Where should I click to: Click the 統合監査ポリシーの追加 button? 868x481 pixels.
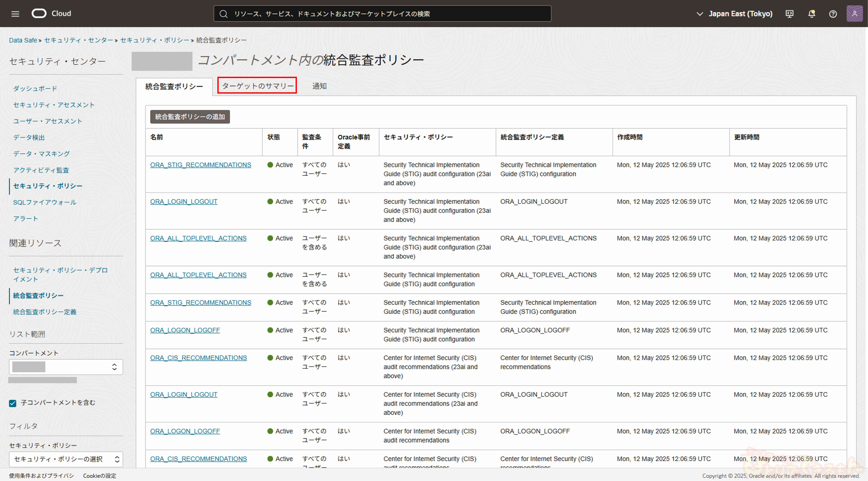pos(190,117)
